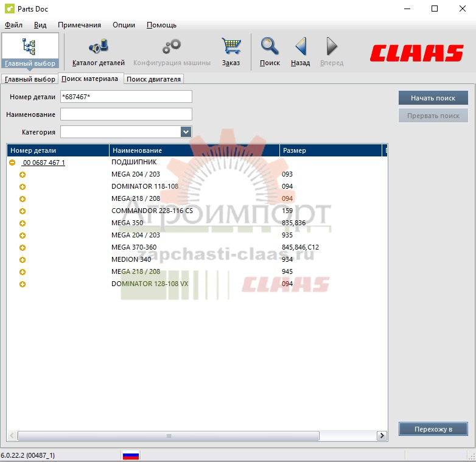Switch to the Главный выбор tab
476x462 pixels.
tap(30, 79)
